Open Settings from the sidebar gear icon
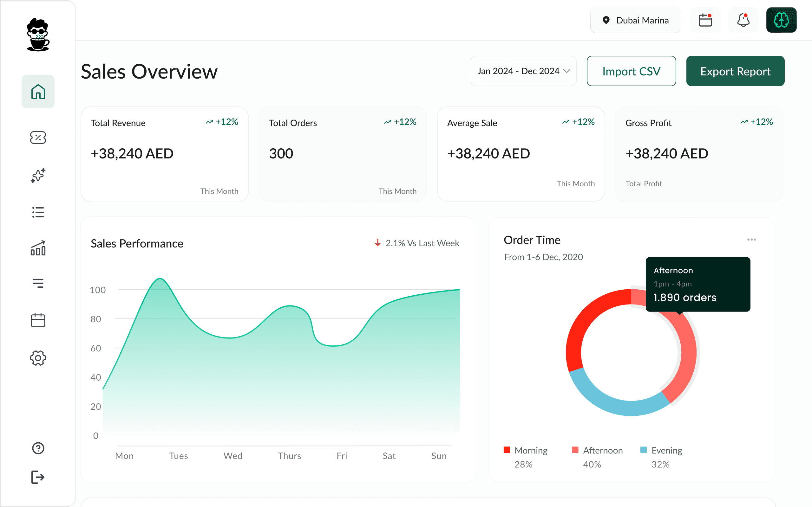812x507 pixels. click(38, 358)
